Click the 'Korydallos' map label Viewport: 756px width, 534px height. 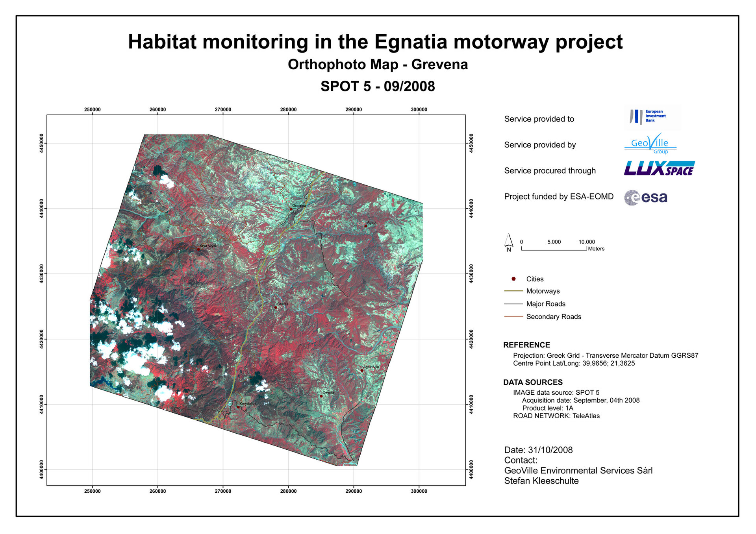248,404
